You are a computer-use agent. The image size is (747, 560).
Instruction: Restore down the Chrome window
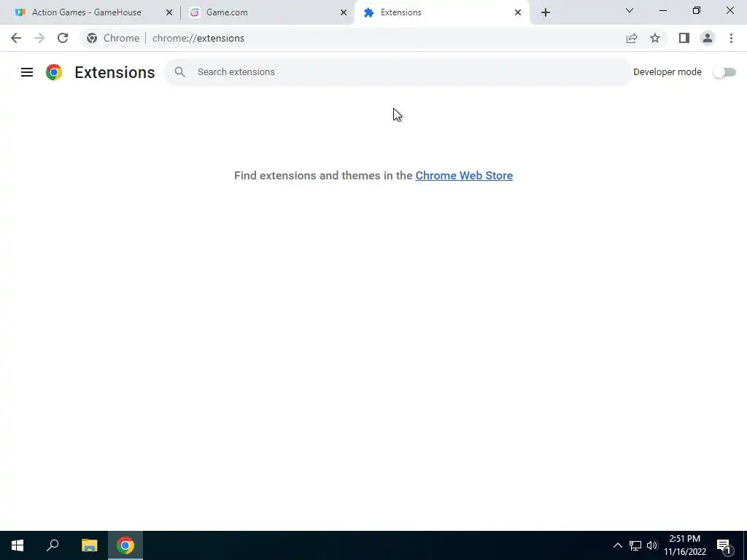pyautogui.click(x=697, y=10)
